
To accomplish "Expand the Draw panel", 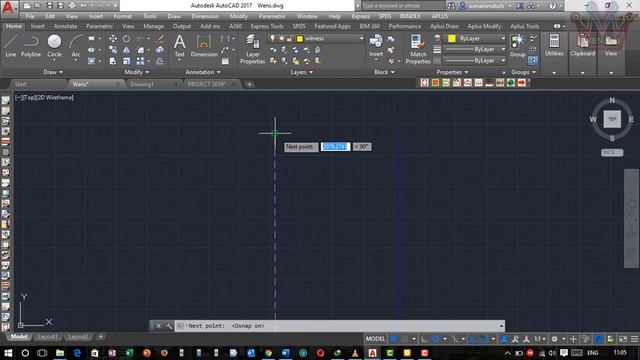I will pyautogui.click(x=53, y=72).
